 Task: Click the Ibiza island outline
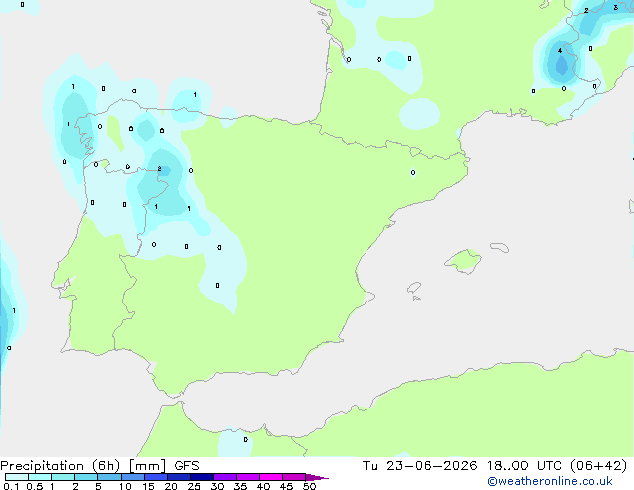click(x=414, y=287)
